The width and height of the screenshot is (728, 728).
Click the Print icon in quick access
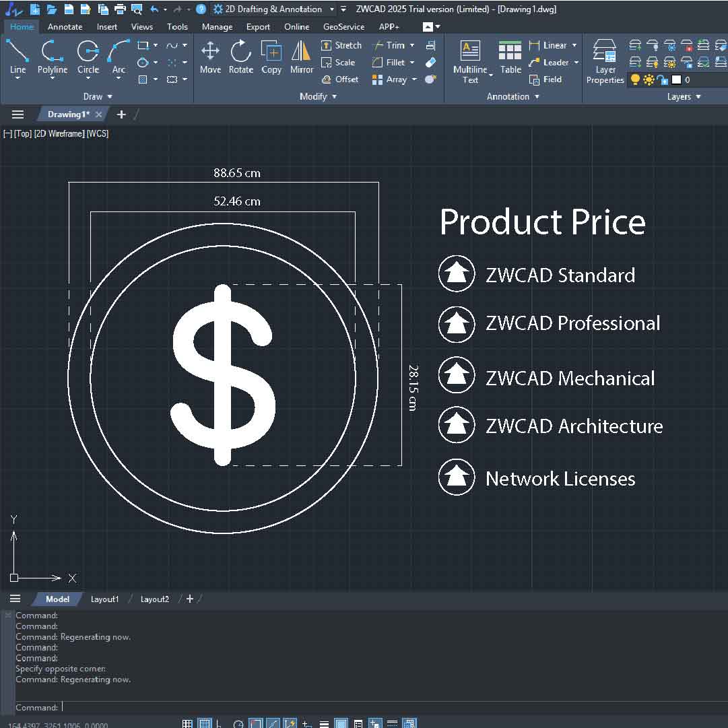tap(120, 9)
